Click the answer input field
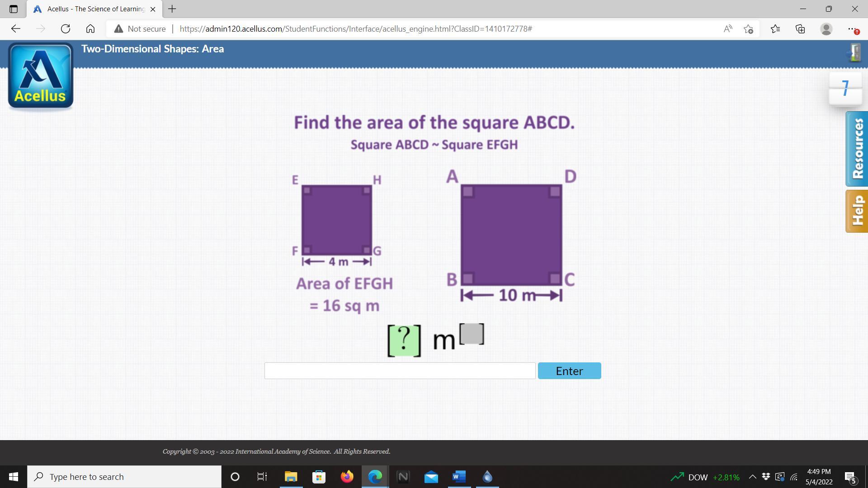868x488 pixels. 400,371
